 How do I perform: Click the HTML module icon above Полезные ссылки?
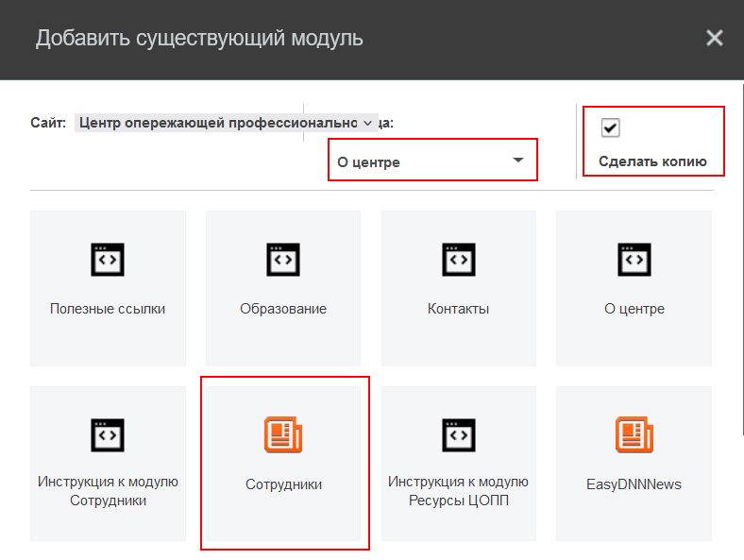[108, 260]
